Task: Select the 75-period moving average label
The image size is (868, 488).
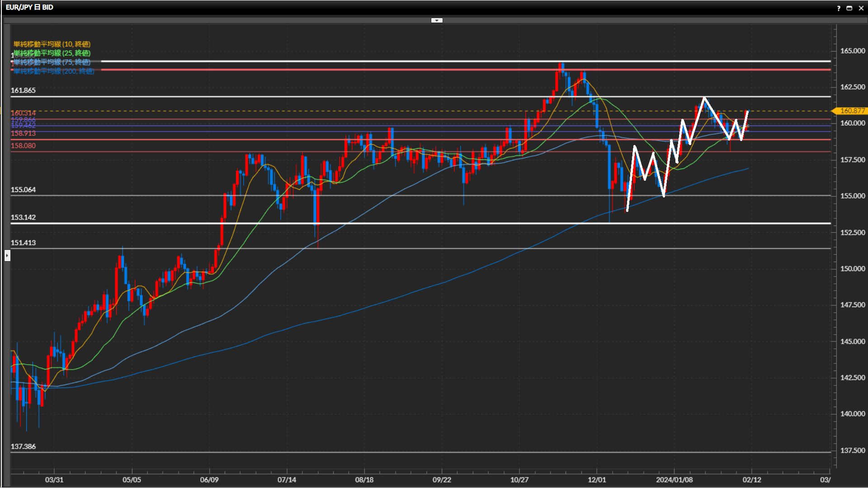Action: (x=52, y=62)
